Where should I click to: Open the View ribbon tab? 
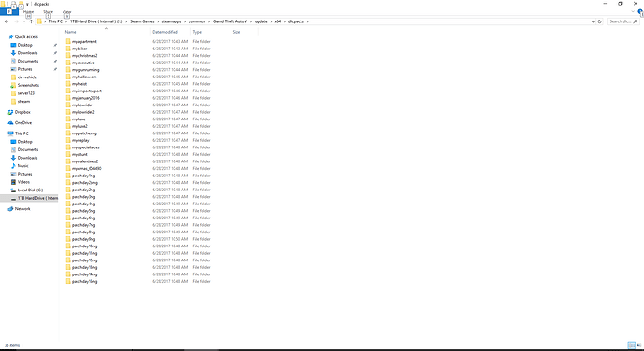tap(66, 12)
